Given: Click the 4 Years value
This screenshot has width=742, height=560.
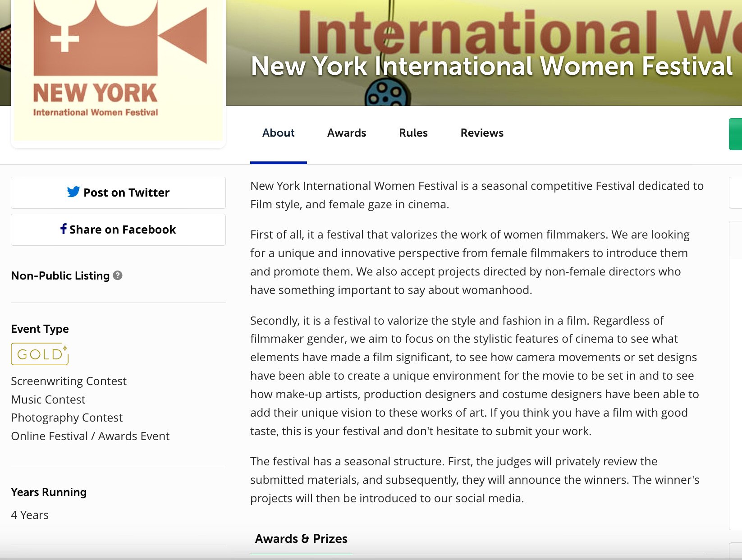Looking at the screenshot, I should click(x=30, y=515).
